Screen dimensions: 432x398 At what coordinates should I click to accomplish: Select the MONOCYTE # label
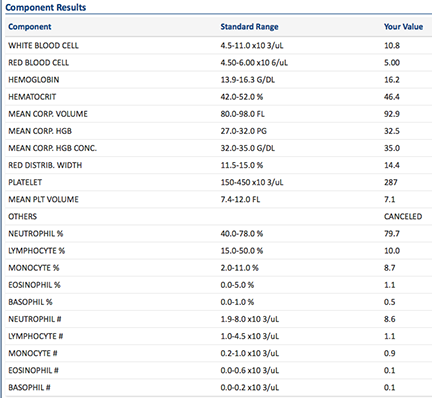33,353
